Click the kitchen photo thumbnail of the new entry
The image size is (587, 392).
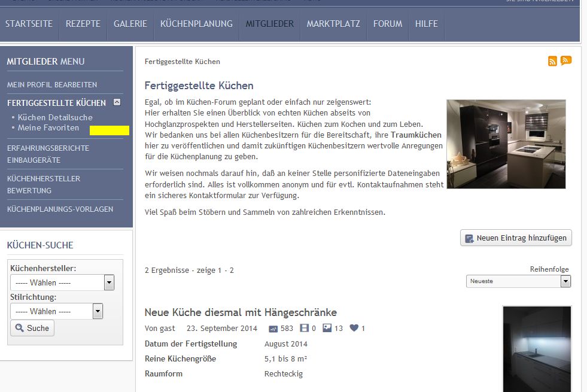pos(536,349)
